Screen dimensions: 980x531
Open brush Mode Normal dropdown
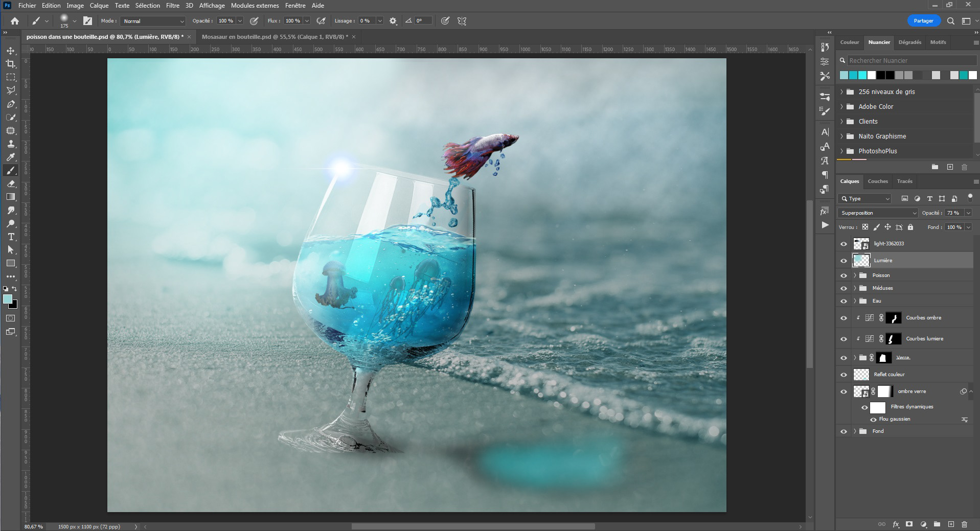coord(153,21)
